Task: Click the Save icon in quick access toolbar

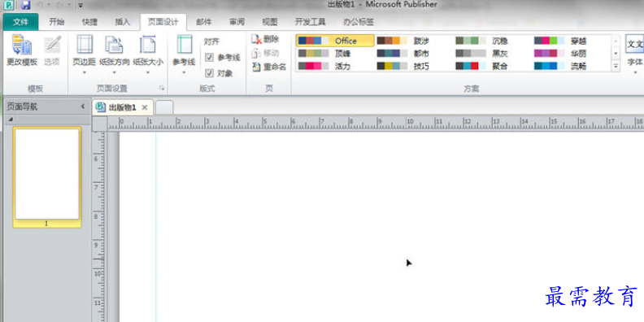Action: pyautogui.click(x=26, y=6)
